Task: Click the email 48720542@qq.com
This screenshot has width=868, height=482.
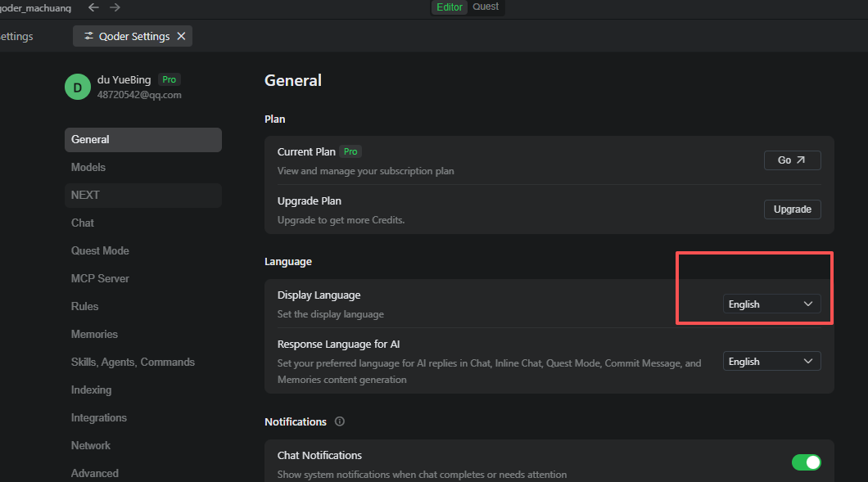Action: pyautogui.click(x=139, y=95)
